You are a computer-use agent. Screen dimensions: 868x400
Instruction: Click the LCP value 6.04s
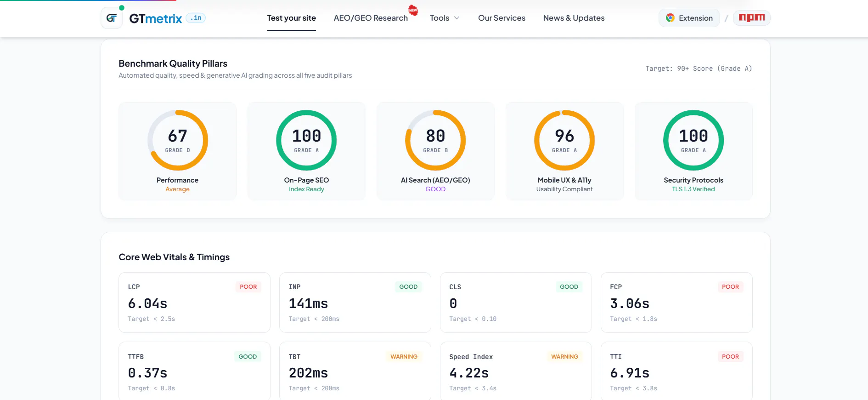tap(147, 303)
